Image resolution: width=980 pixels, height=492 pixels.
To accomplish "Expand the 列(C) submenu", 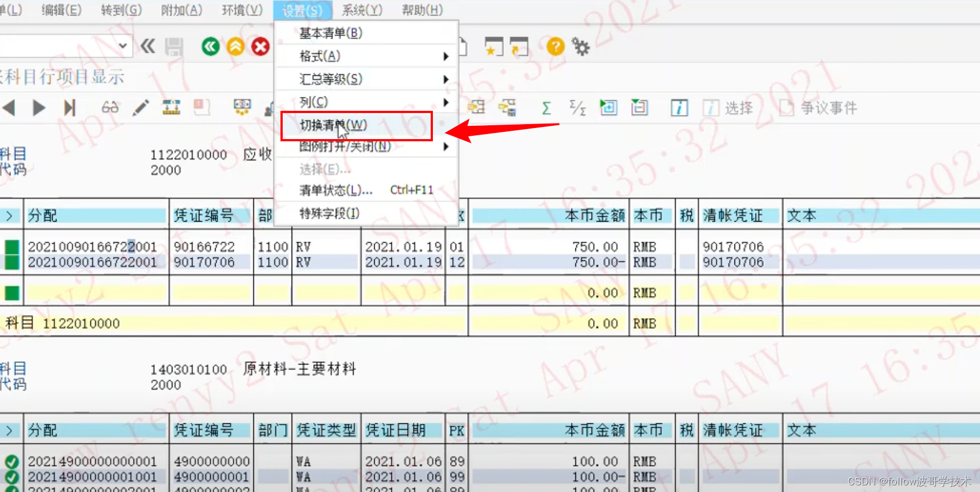I will (366, 102).
